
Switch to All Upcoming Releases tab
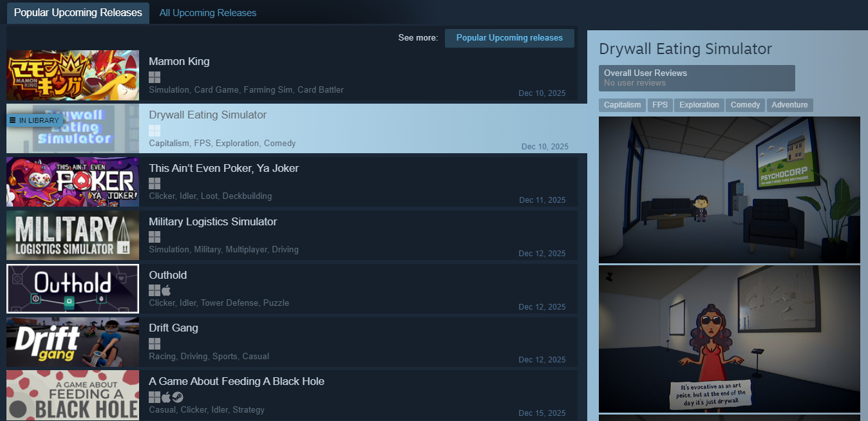207,13
